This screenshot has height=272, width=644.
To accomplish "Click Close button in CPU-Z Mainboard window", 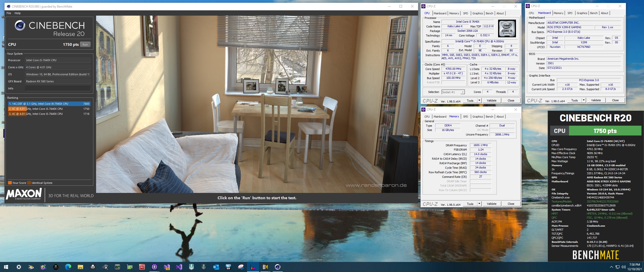I will point(615,100).
